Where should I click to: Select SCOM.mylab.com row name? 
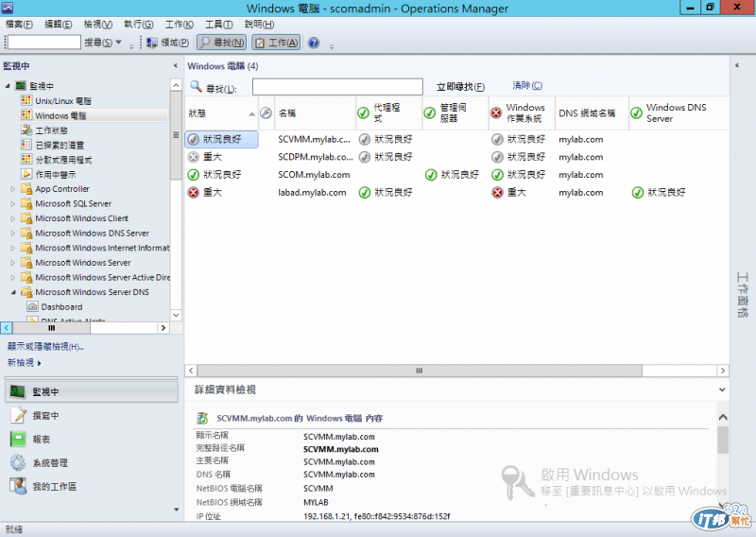314,175
